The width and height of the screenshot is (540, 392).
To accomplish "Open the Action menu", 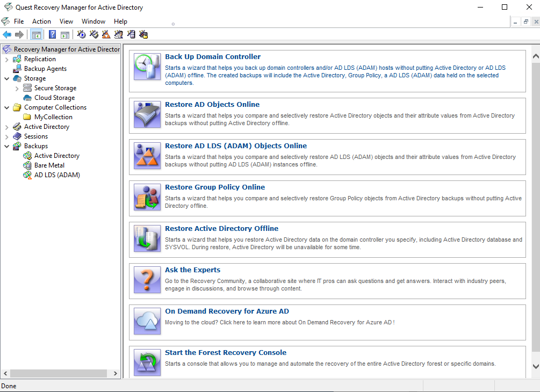I will tap(42, 21).
